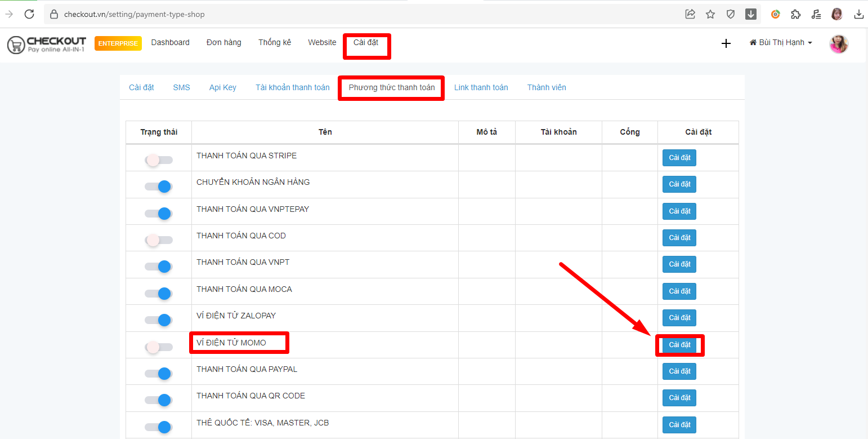Click the text THANH TOÁN QUA QR CODE
The width and height of the screenshot is (868, 439).
click(x=250, y=396)
